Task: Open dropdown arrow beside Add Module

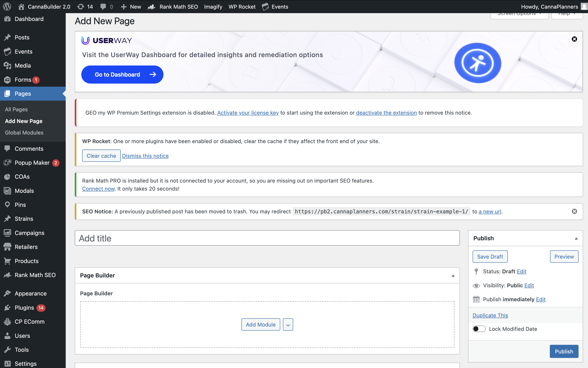Action: tap(288, 325)
